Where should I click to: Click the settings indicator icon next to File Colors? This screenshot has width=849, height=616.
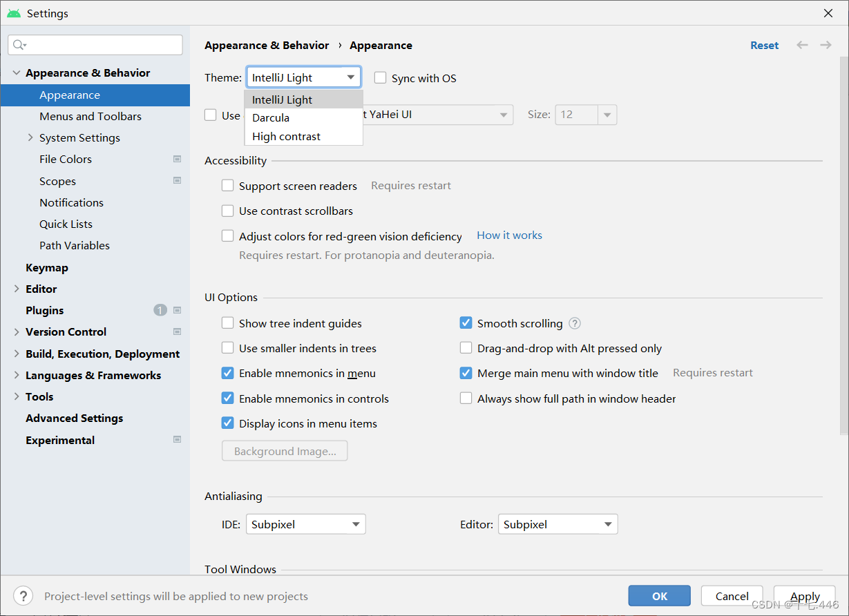[x=178, y=159]
